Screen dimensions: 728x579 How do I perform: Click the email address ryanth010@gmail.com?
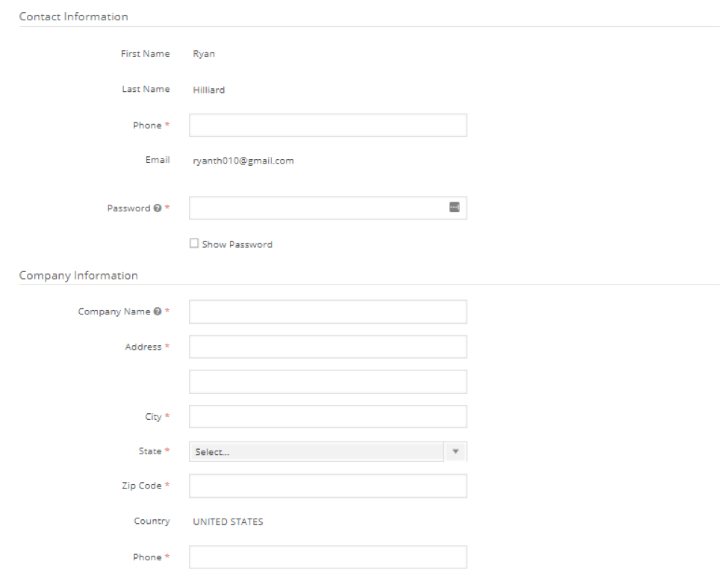click(243, 161)
